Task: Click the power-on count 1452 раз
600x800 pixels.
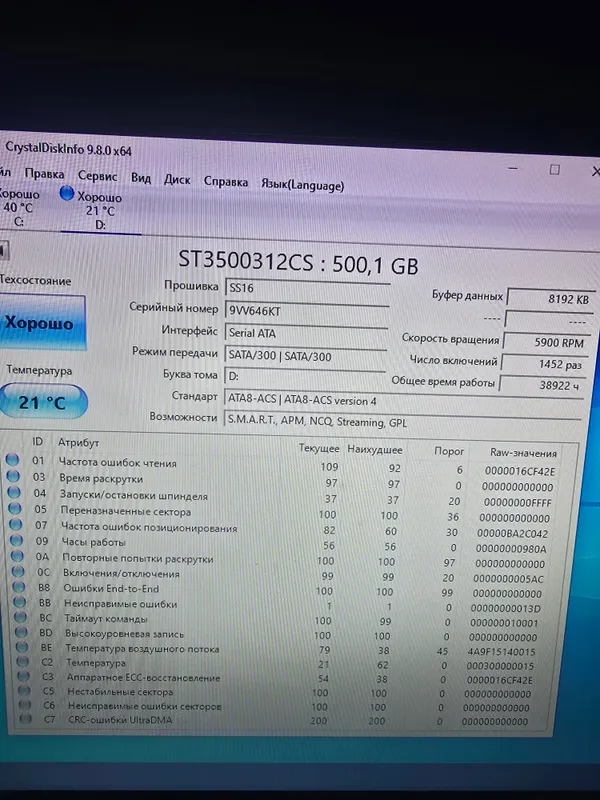Action: 545,364
